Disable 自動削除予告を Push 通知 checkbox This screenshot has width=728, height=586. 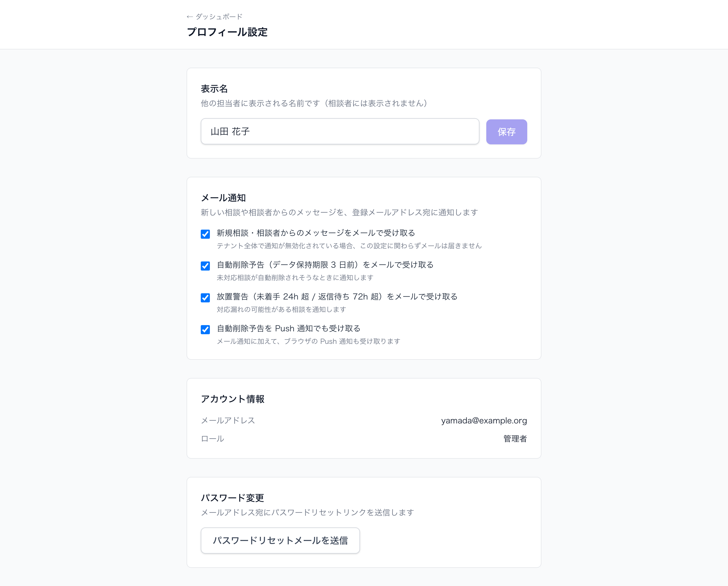pyautogui.click(x=205, y=329)
